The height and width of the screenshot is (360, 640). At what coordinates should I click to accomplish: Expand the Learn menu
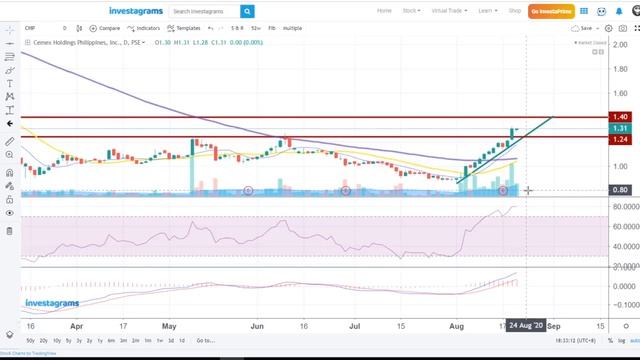point(488,11)
